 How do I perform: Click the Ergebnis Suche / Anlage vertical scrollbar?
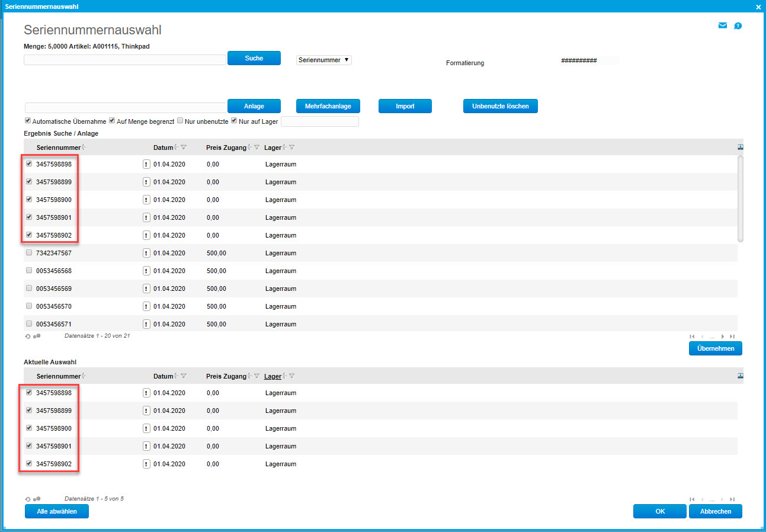740,198
